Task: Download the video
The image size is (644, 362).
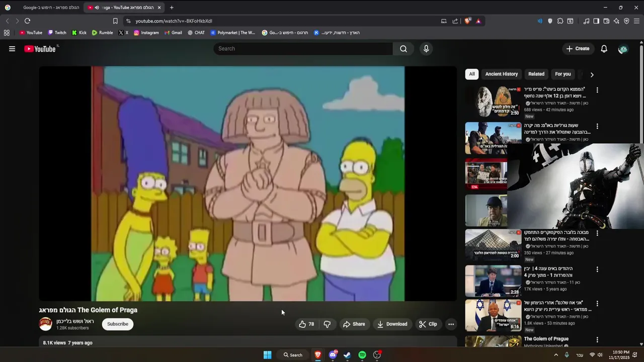Action: [x=392, y=324]
